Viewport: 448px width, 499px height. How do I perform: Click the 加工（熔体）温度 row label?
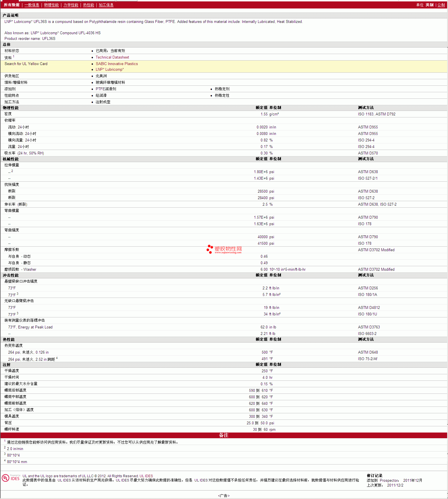point(19,410)
